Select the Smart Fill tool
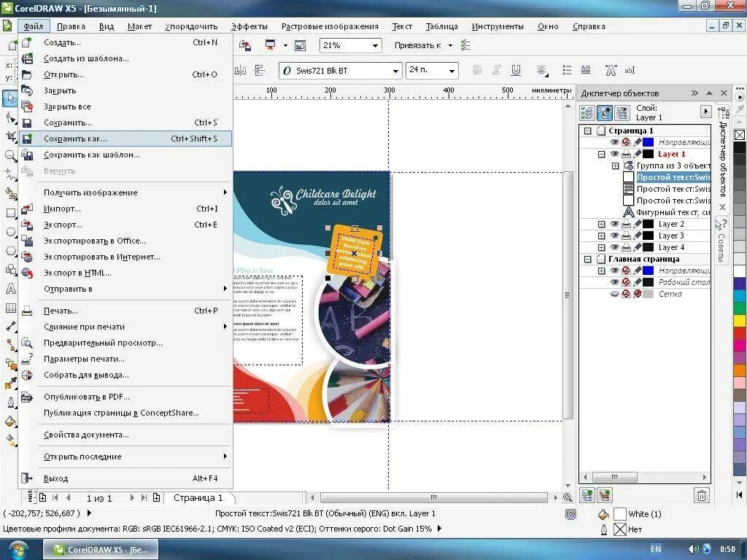 pos(10,193)
